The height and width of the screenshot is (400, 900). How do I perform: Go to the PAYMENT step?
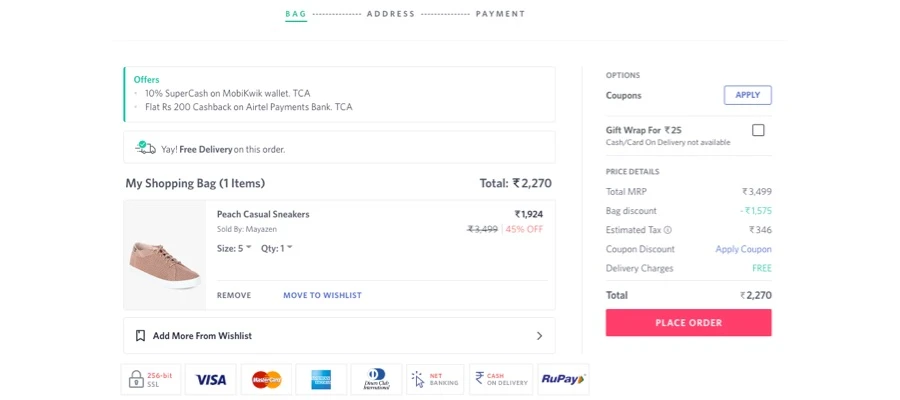click(500, 14)
